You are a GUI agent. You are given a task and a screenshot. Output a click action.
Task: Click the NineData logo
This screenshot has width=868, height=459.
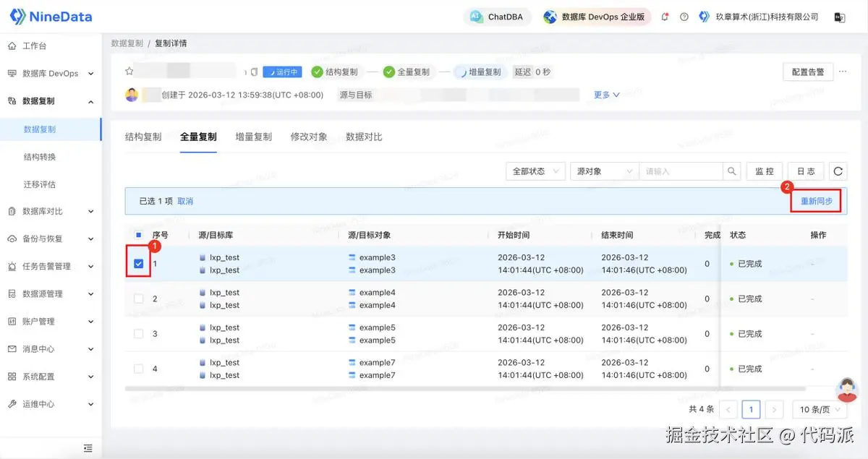50,16
